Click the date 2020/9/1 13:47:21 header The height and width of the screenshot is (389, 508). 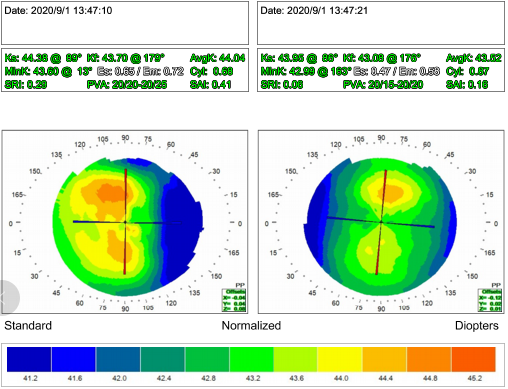click(314, 11)
